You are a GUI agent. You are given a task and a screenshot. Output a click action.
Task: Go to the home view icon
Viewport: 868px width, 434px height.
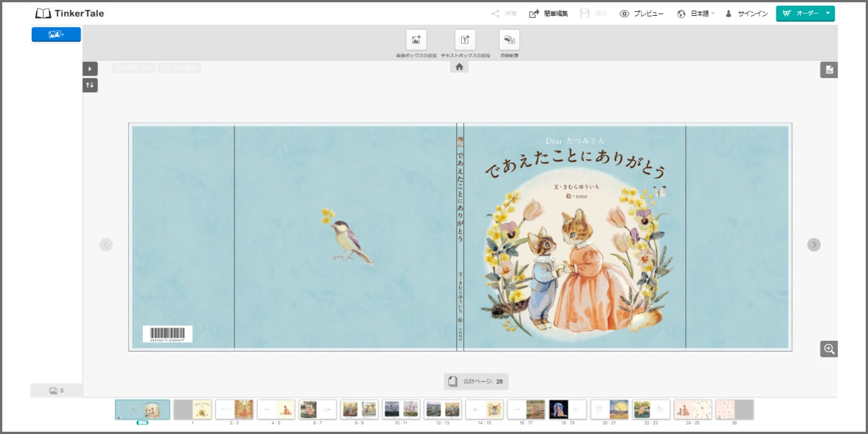coord(459,67)
